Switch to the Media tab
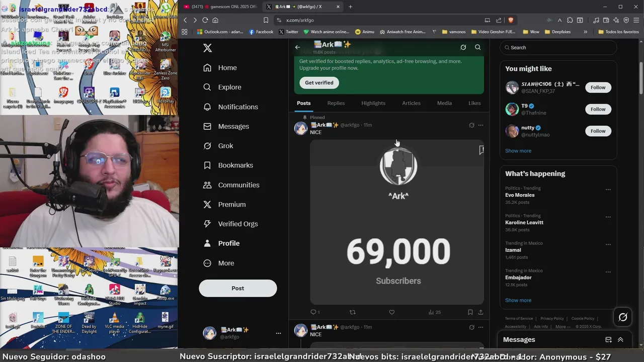 [444, 103]
